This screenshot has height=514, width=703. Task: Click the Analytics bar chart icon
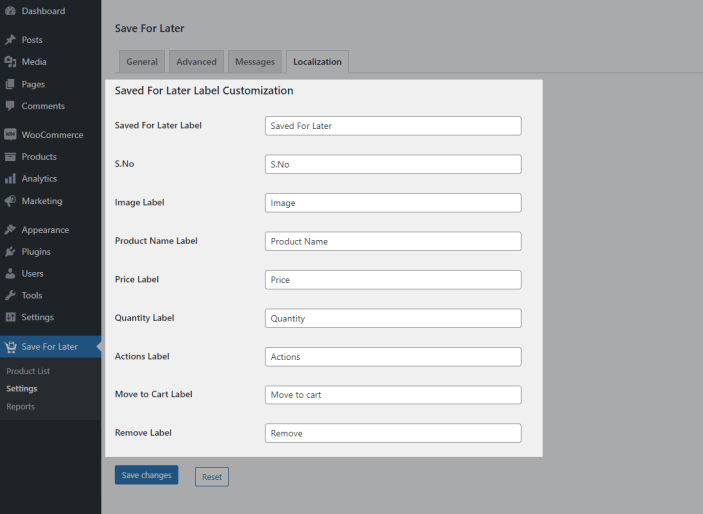(x=10, y=179)
